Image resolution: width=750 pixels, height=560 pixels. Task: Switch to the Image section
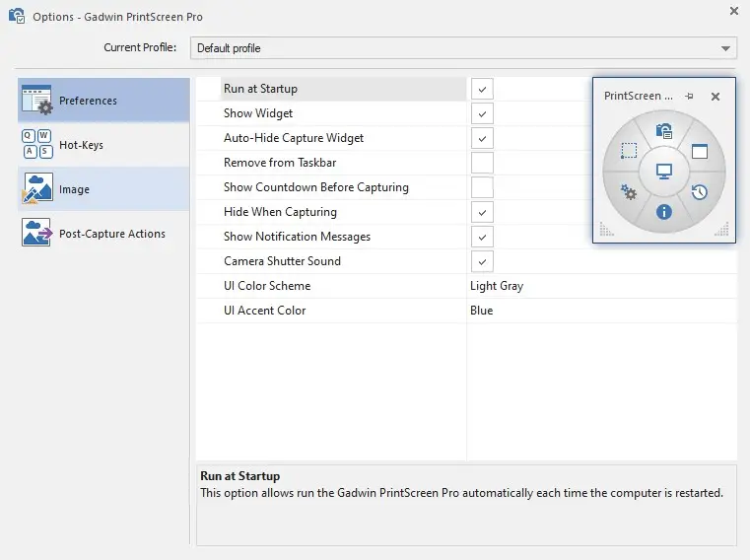pos(103,189)
